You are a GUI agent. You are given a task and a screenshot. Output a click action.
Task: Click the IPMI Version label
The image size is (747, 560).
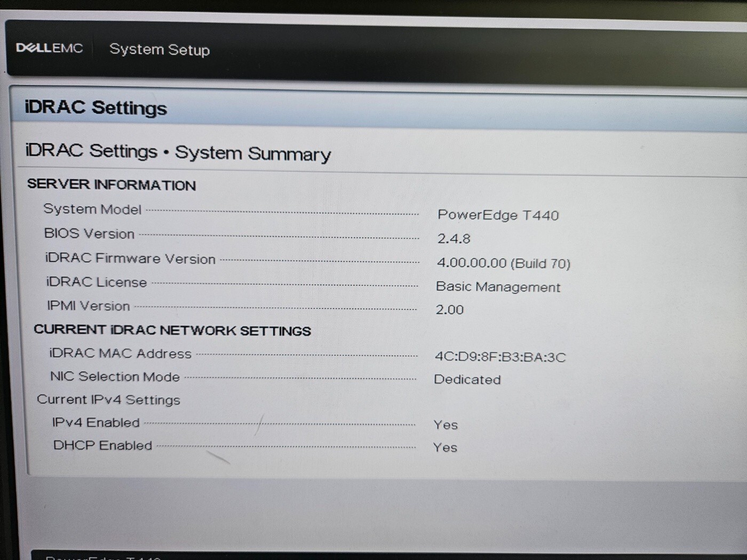pyautogui.click(x=89, y=306)
